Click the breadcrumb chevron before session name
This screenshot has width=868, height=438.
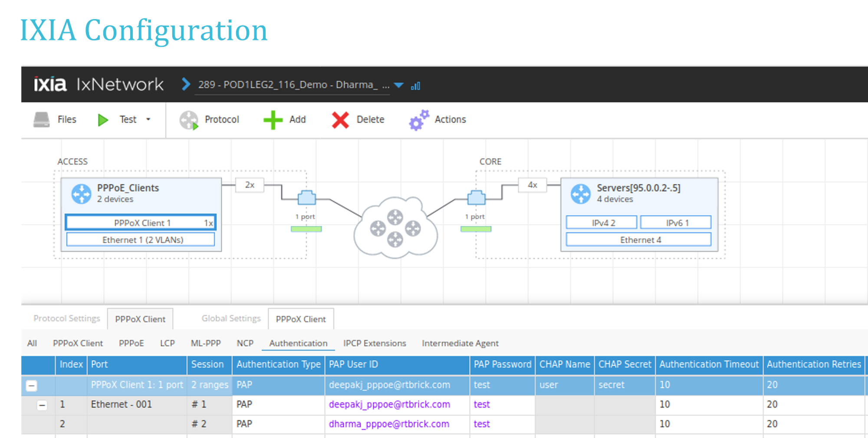186,84
